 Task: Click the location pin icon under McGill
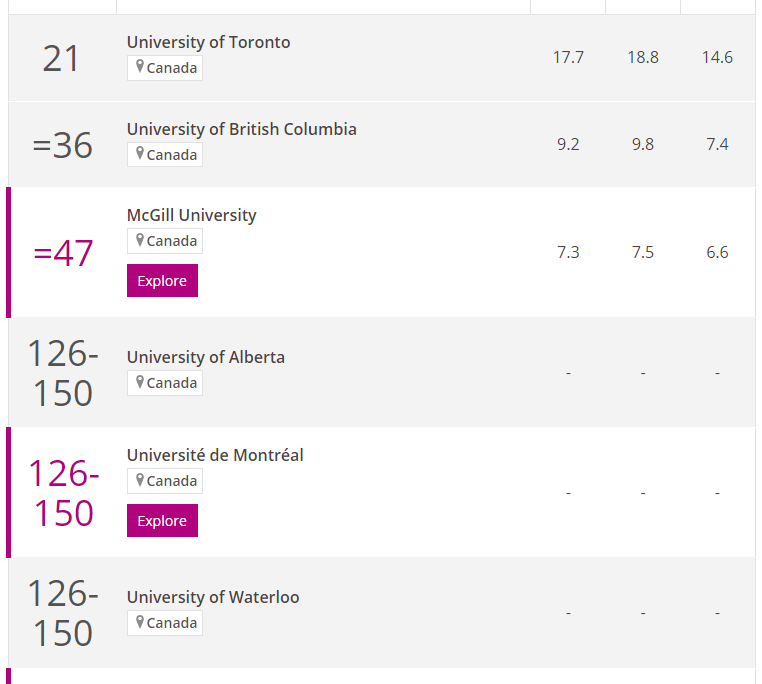[x=140, y=240]
